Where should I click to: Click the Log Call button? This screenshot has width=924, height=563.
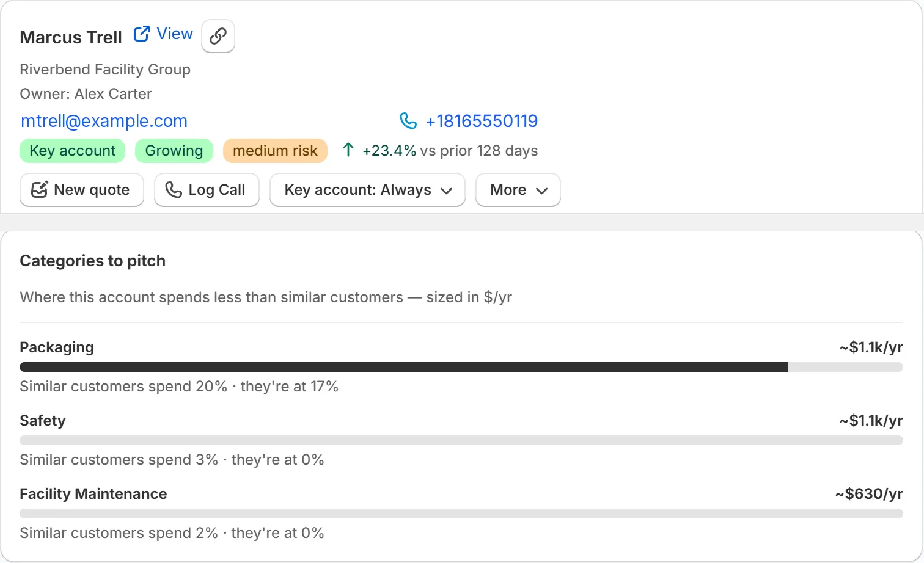[x=207, y=190]
